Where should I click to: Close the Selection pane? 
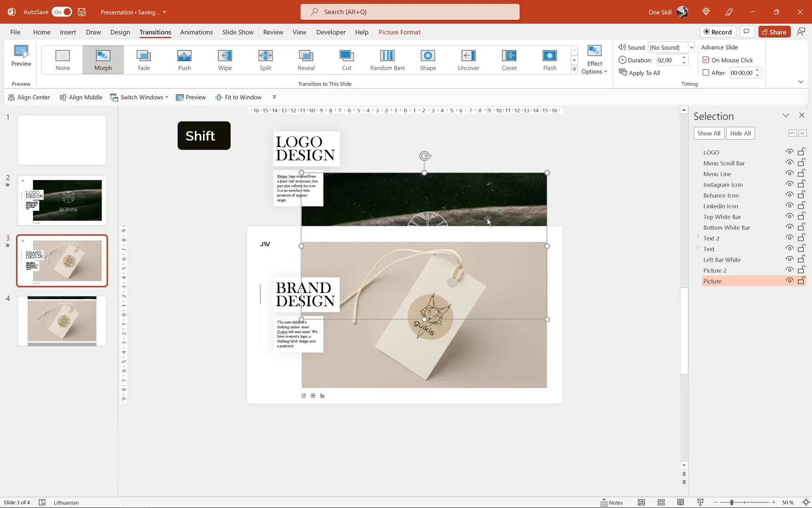pyautogui.click(x=802, y=115)
